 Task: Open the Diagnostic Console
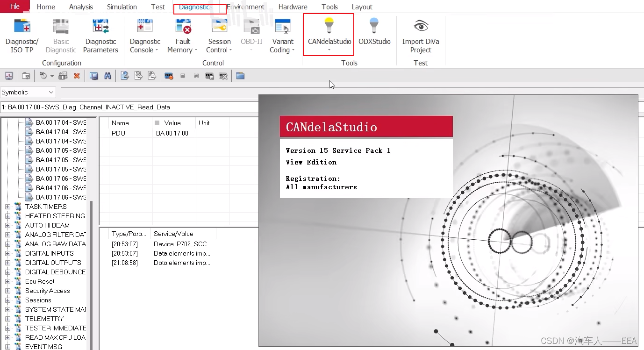point(145,36)
